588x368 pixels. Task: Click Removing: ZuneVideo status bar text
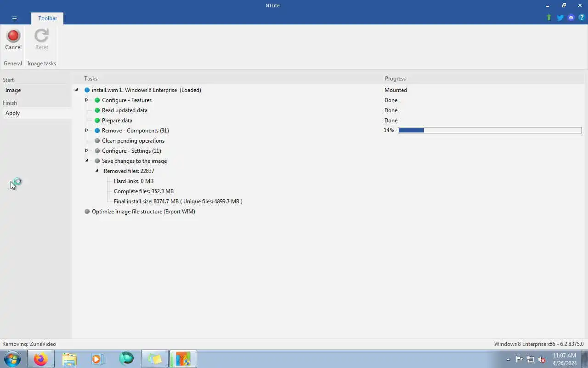click(x=29, y=344)
